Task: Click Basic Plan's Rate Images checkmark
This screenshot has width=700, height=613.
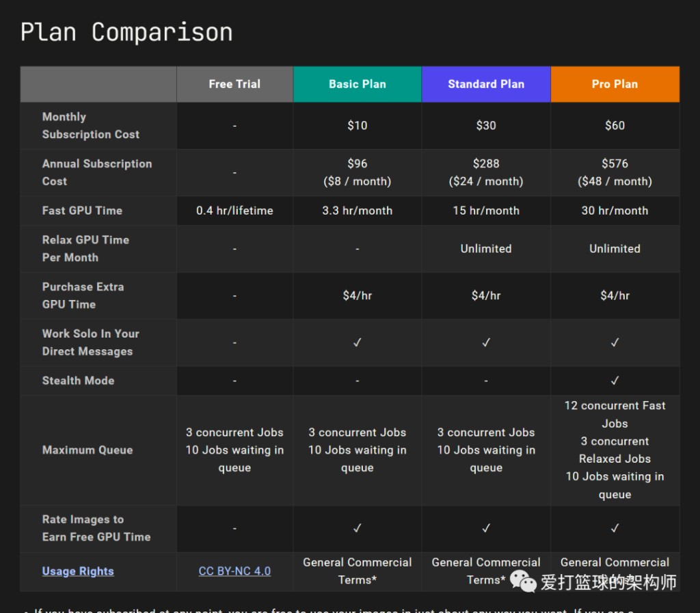Action: click(x=357, y=528)
